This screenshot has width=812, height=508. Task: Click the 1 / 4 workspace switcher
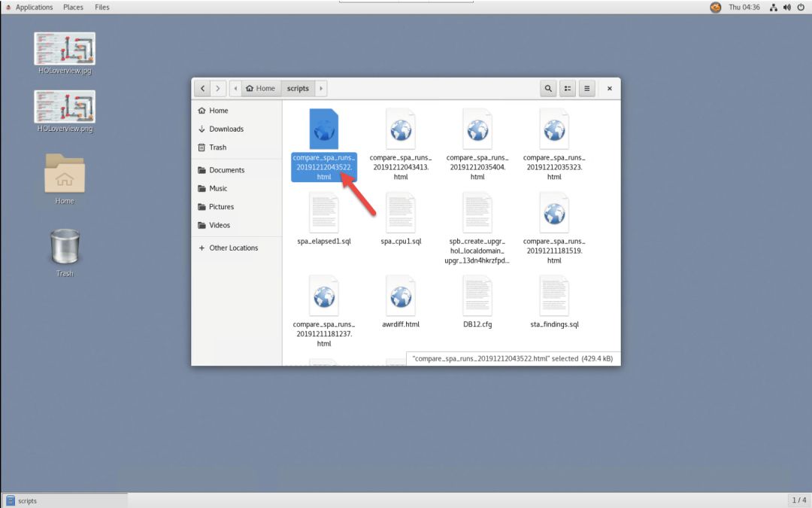pyautogui.click(x=799, y=500)
